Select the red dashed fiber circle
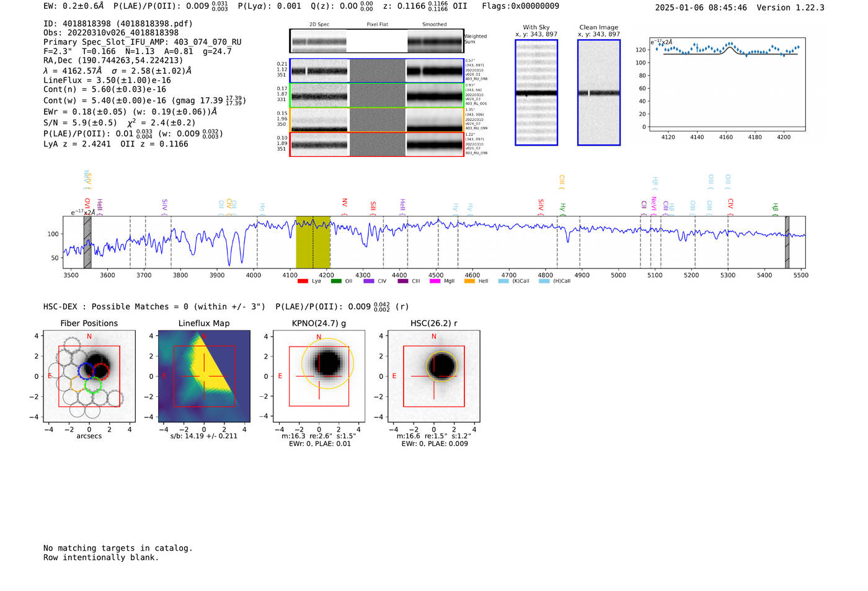 [100, 371]
